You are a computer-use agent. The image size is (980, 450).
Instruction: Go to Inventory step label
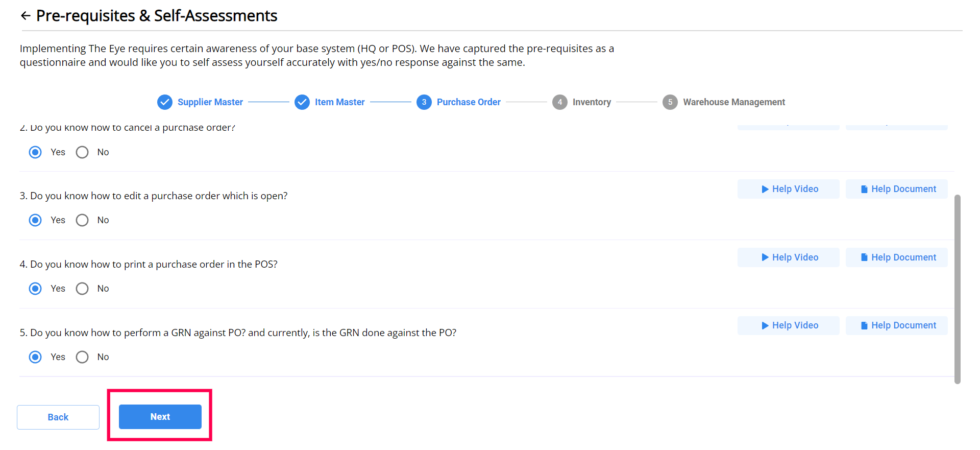click(592, 102)
